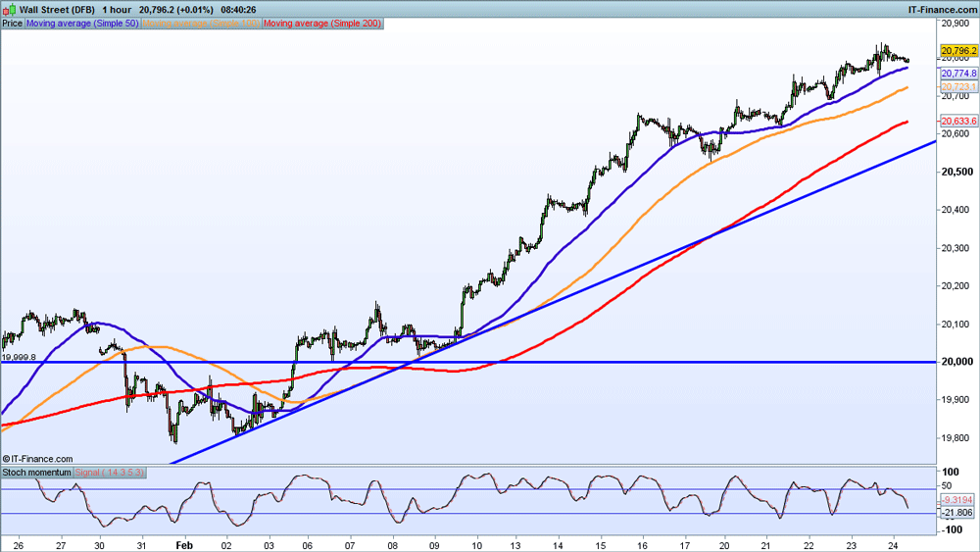
Task: Click date 26 on the time axis
Action: pyautogui.click(x=18, y=545)
